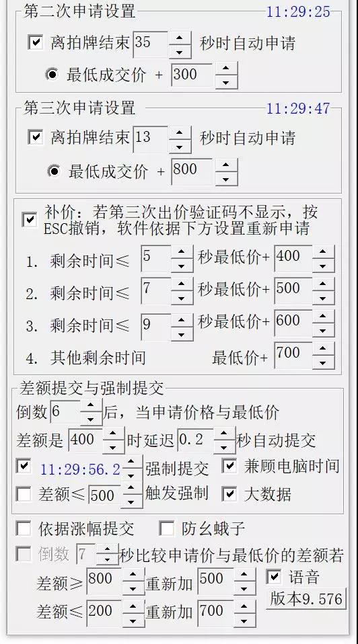Increase the third application seconds spinner (13)
This screenshot has height=644, width=358.
[x=180, y=132]
